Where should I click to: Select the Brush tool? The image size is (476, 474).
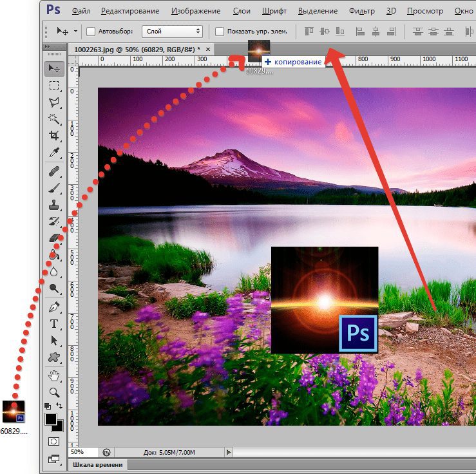(54, 189)
